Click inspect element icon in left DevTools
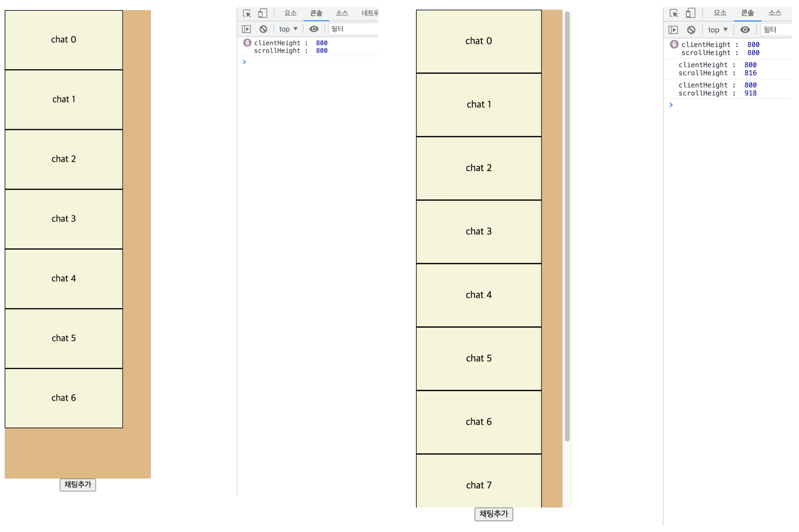The width and height of the screenshot is (799, 532). point(247,13)
